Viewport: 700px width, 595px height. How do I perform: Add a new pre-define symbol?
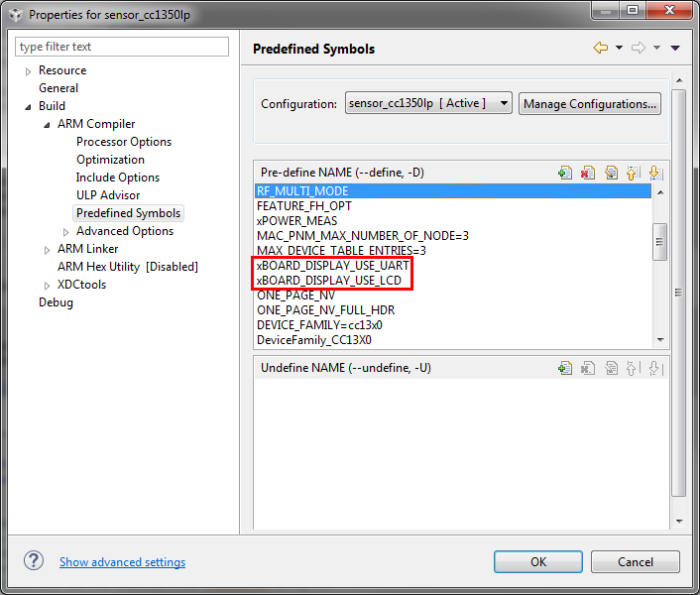point(565,173)
